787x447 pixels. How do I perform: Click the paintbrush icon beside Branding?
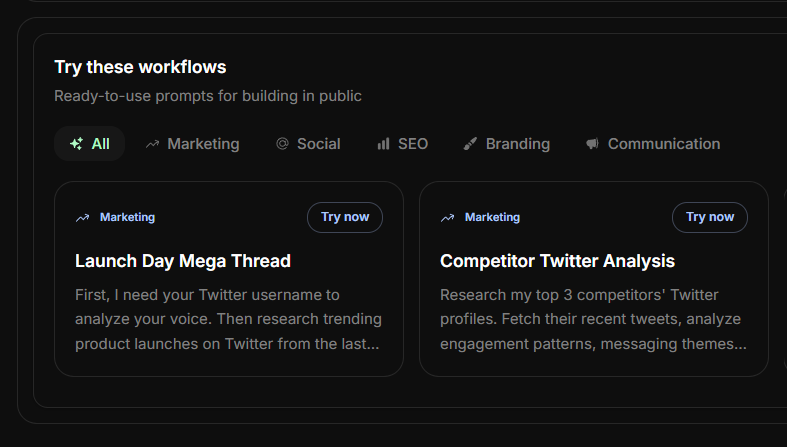[470, 144]
